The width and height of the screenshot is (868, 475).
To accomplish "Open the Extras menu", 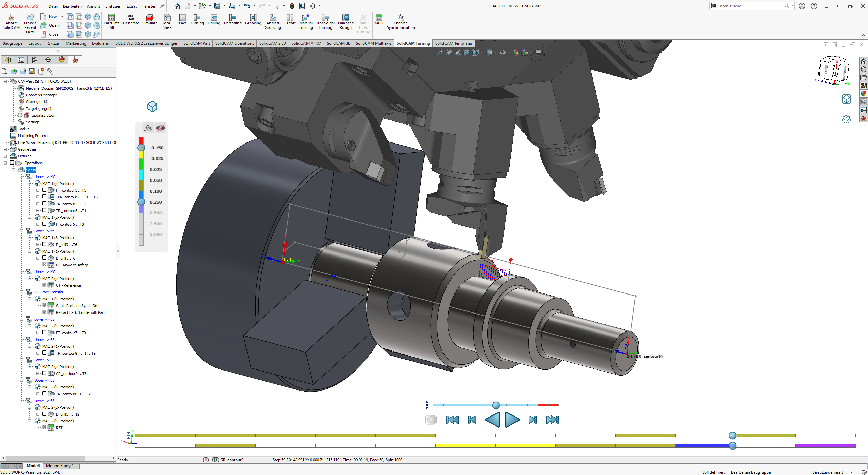I will pyautogui.click(x=132, y=6).
